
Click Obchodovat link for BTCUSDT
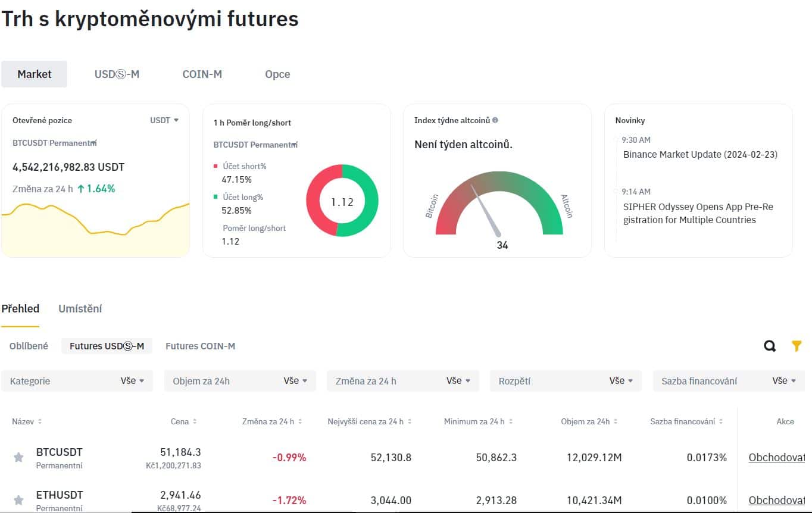pos(777,458)
